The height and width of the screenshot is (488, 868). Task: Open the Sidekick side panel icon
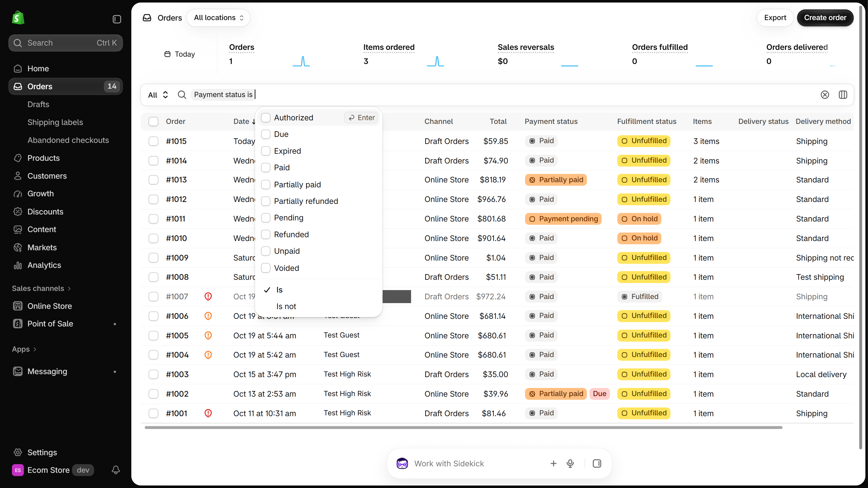(x=596, y=463)
